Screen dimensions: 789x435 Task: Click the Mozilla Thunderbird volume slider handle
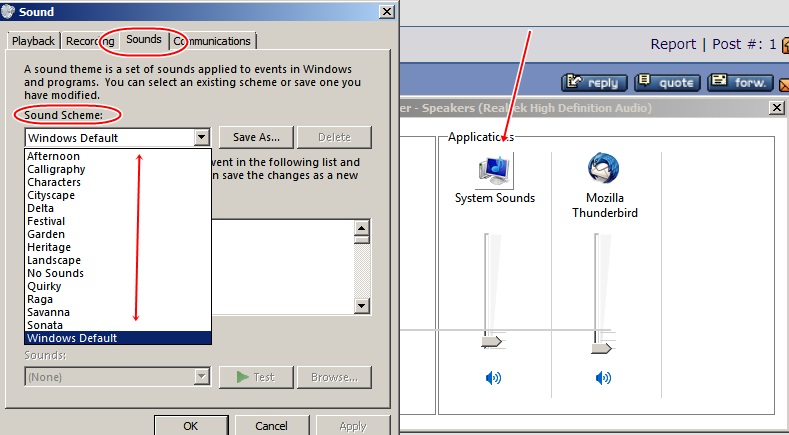point(601,348)
